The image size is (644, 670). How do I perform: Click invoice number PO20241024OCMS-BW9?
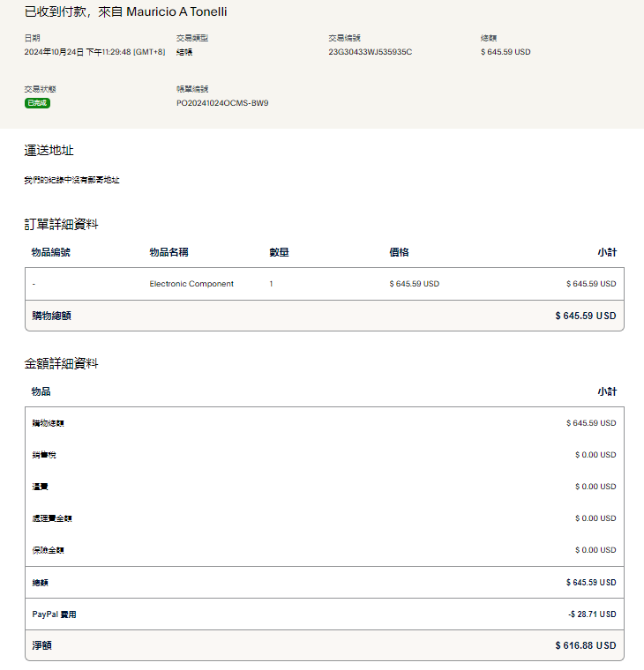[x=222, y=103]
